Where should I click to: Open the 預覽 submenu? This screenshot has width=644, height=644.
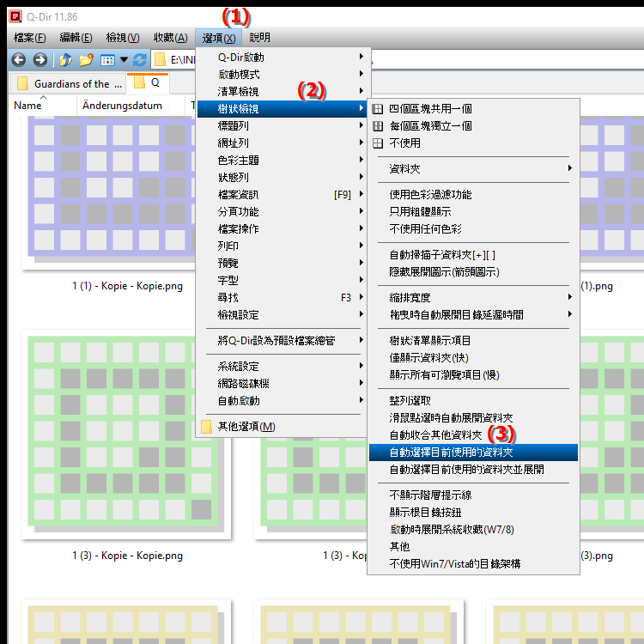[x=283, y=264]
